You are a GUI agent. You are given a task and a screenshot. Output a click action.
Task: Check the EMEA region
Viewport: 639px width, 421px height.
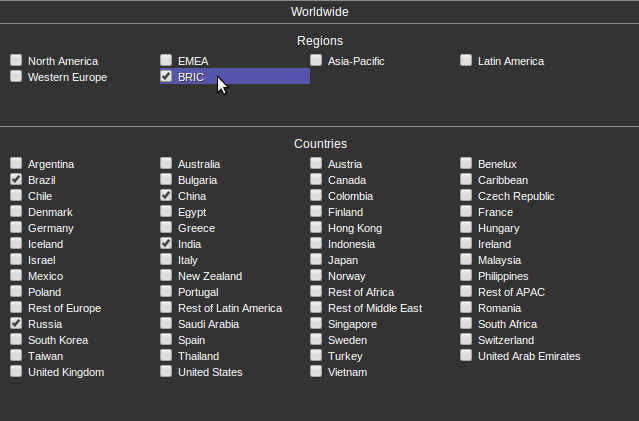pos(166,60)
